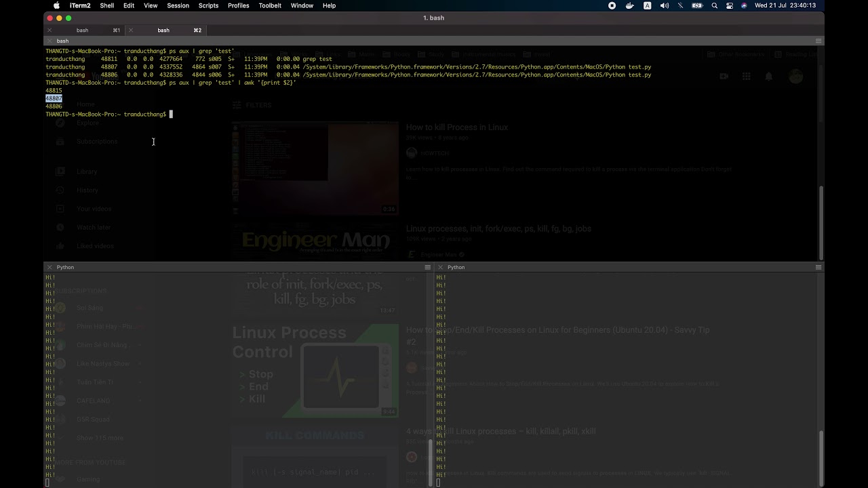
Task: Close the top bash pane
Action: pos(49,41)
